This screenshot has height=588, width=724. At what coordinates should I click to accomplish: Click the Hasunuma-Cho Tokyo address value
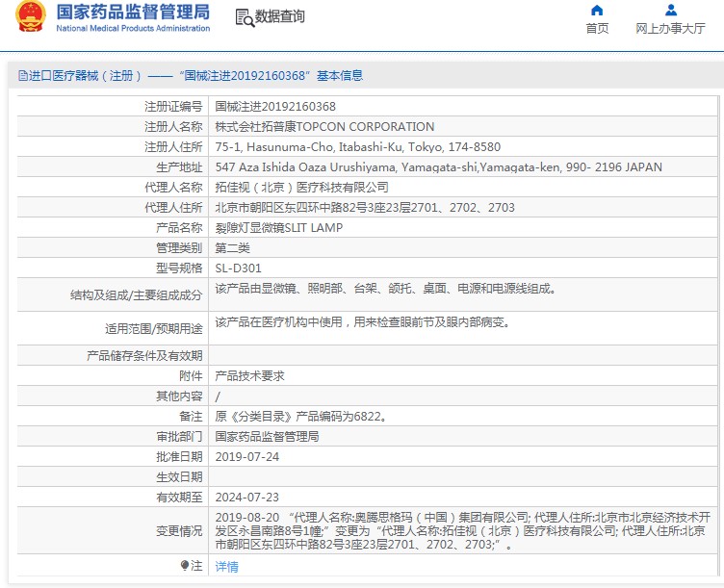[358, 147]
